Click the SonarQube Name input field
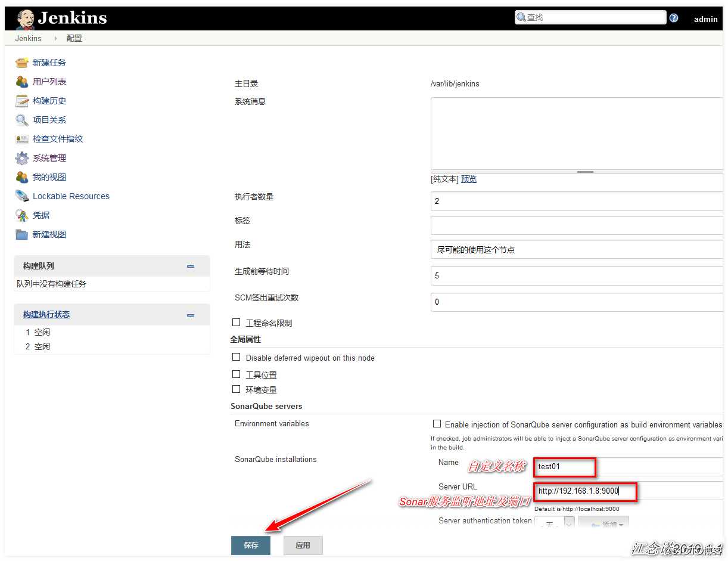Viewport: 728px width, 561px height. tap(629, 466)
